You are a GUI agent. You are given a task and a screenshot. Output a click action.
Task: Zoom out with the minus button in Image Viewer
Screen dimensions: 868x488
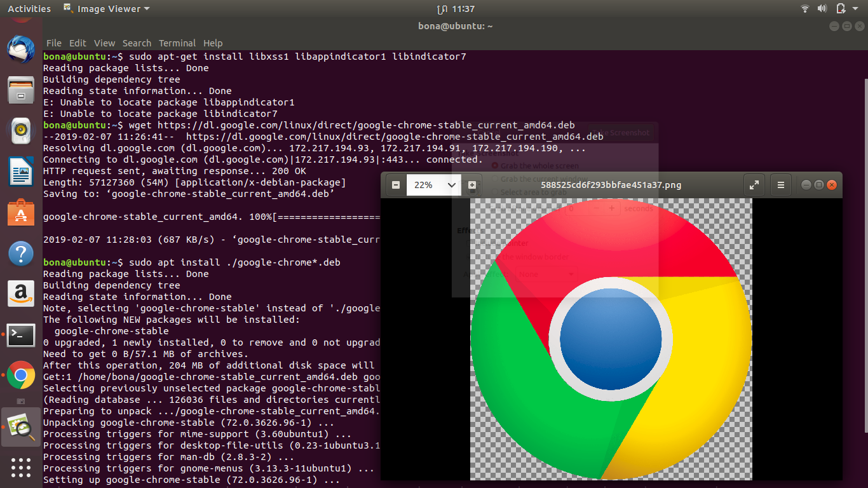(396, 185)
